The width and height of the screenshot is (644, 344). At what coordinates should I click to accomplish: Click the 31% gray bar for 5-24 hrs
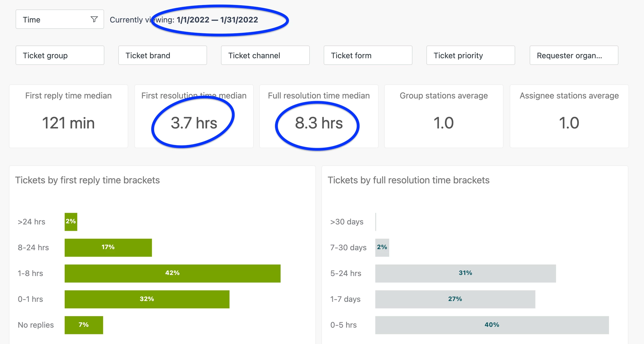pyautogui.click(x=465, y=273)
